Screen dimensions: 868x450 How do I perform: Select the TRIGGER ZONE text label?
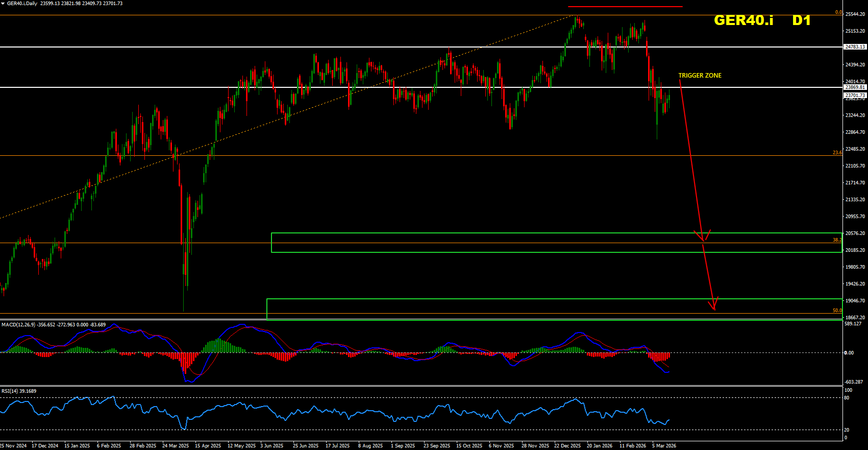(700, 76)
